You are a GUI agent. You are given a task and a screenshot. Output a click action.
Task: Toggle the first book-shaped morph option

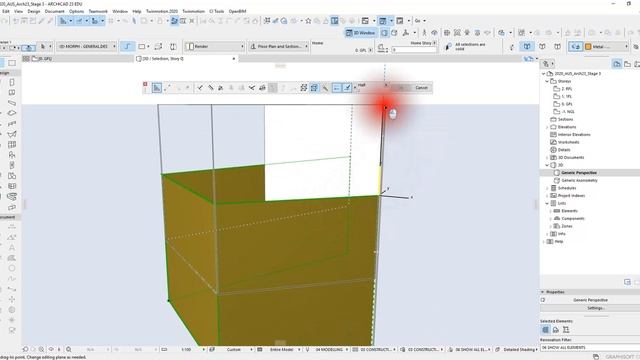pyautogui.click(x=527, y=47)
